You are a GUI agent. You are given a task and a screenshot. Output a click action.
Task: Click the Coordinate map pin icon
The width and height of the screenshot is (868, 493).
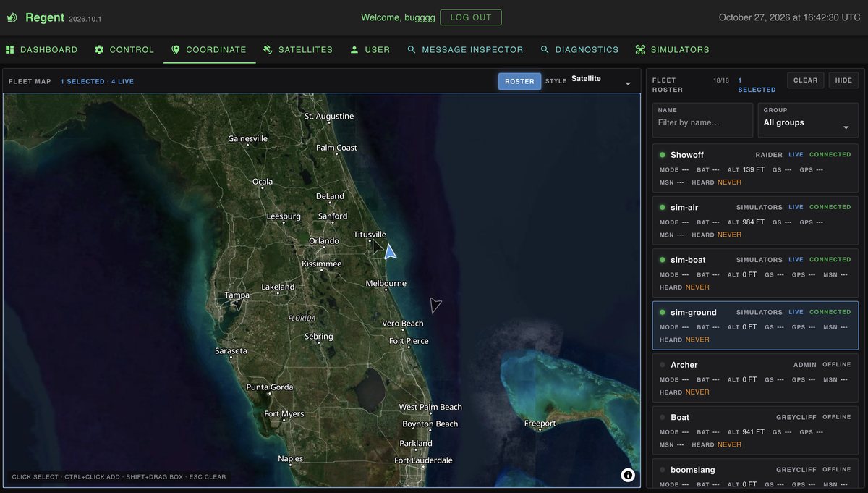coord(175,50)
